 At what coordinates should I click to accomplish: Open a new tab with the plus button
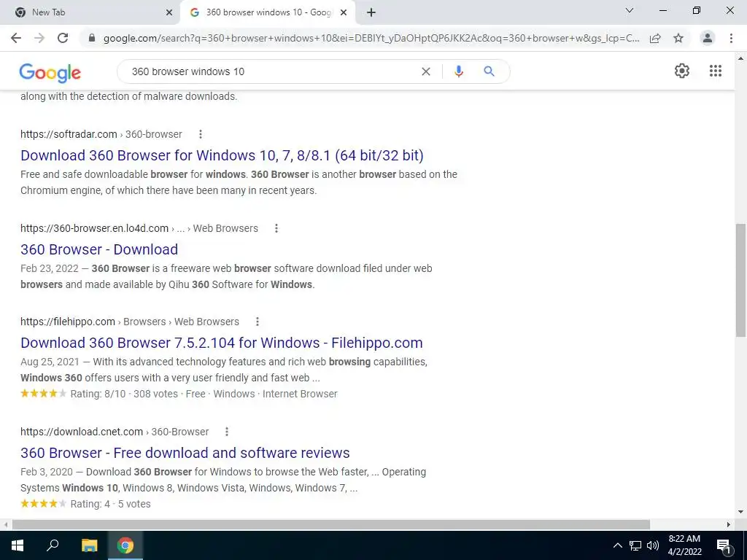[x=371, y=12]
